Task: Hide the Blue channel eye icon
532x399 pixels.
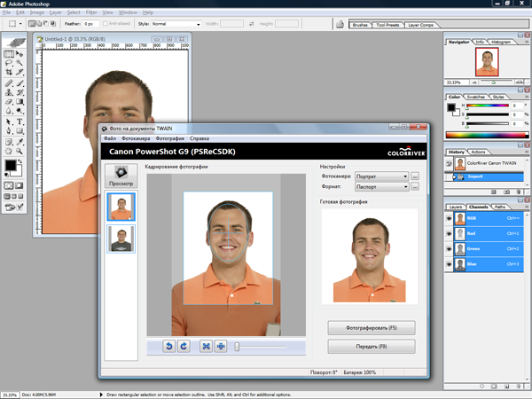Action: (449, 264)
